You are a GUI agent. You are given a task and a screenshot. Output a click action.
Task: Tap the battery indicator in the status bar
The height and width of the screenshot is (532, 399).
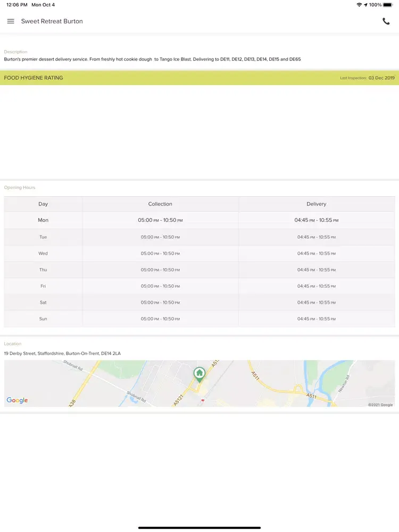point(388,5)
